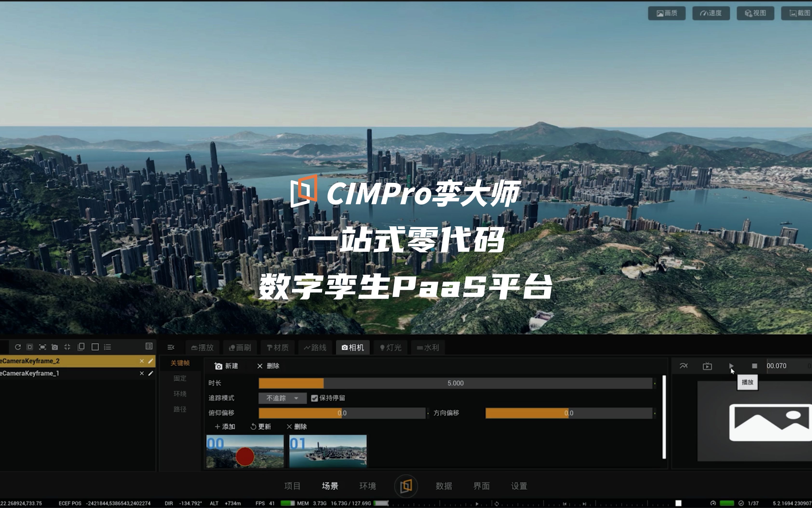The height and width of the screenshot is (508, 812).
Task: Select keyframe thumbnail 01
Action: (328, 452)
